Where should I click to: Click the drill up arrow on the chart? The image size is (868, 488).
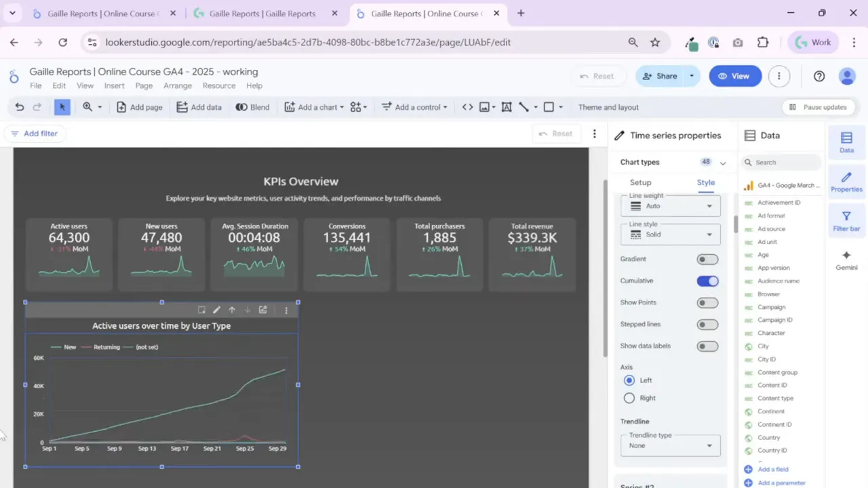tap(232, 310)
